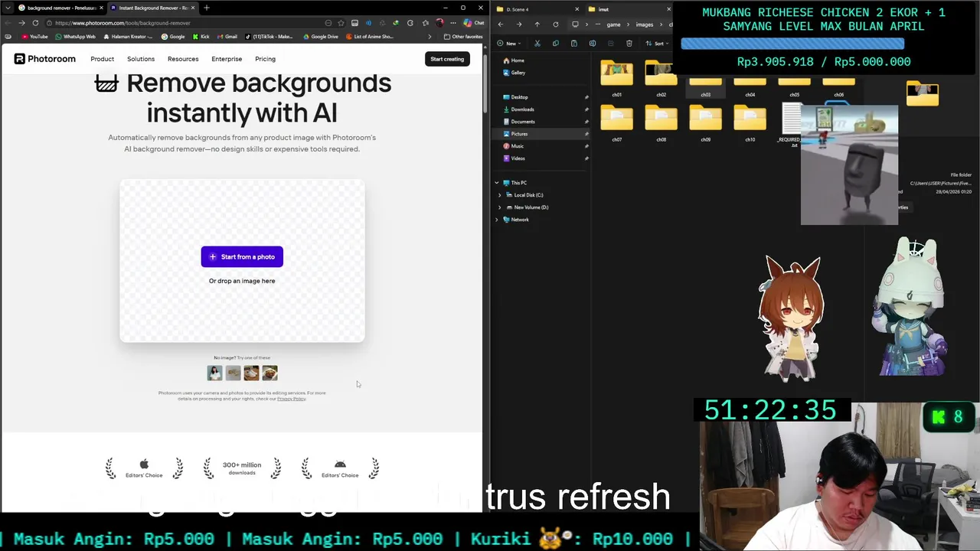980x551 pixels.
Task: Expand the New Volume (D:) node
Action: (500, 207)
